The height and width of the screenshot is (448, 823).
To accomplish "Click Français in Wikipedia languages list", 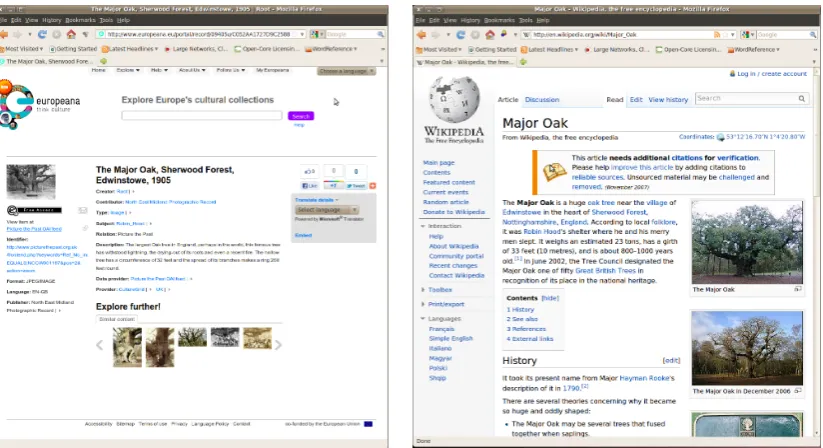I will (441, 329).
